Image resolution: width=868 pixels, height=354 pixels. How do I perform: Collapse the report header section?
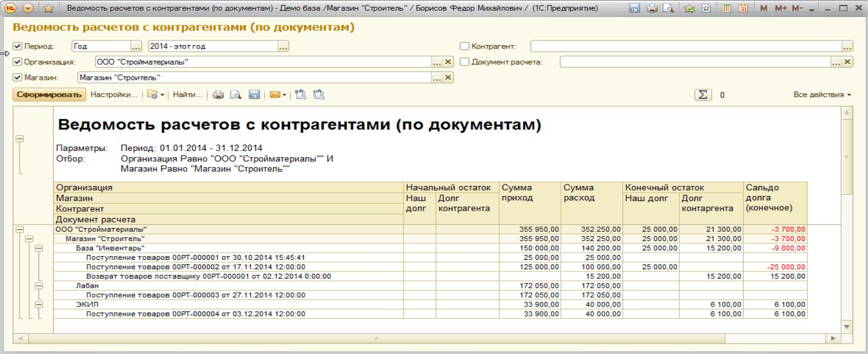click(x=20, y=139)
